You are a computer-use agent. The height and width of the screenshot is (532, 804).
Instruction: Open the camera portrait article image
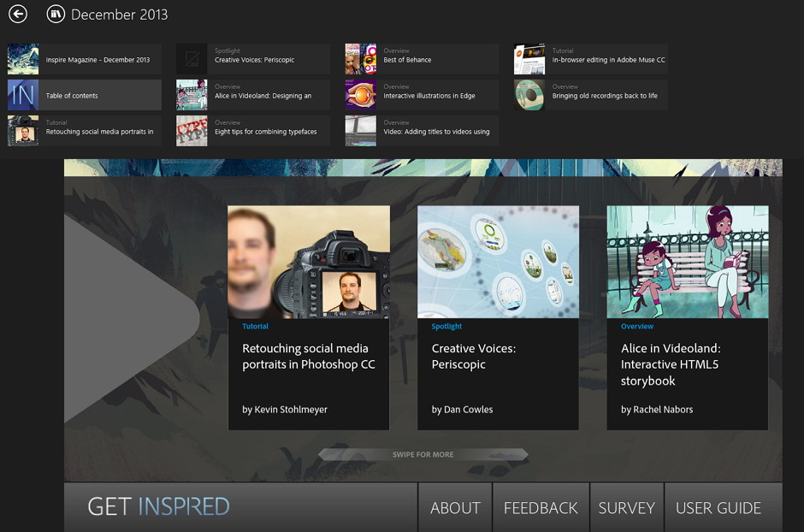[x=309, y=262]
